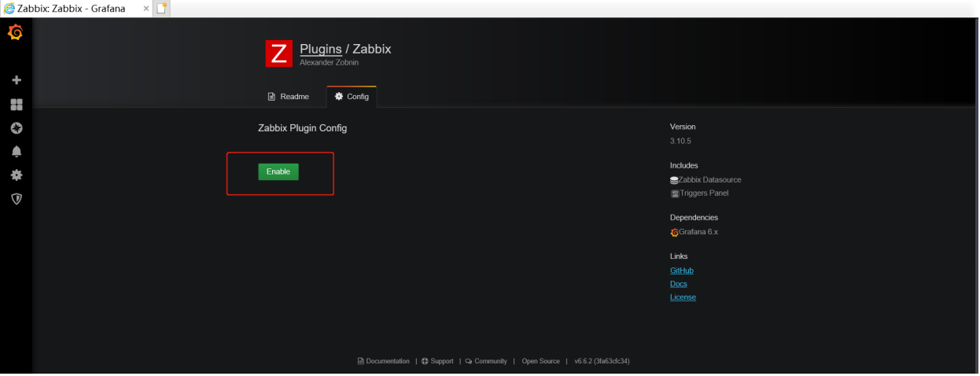Viewport: 980px width, 376px height.
Task: Open a new browser tab
Action: [163, 8]
